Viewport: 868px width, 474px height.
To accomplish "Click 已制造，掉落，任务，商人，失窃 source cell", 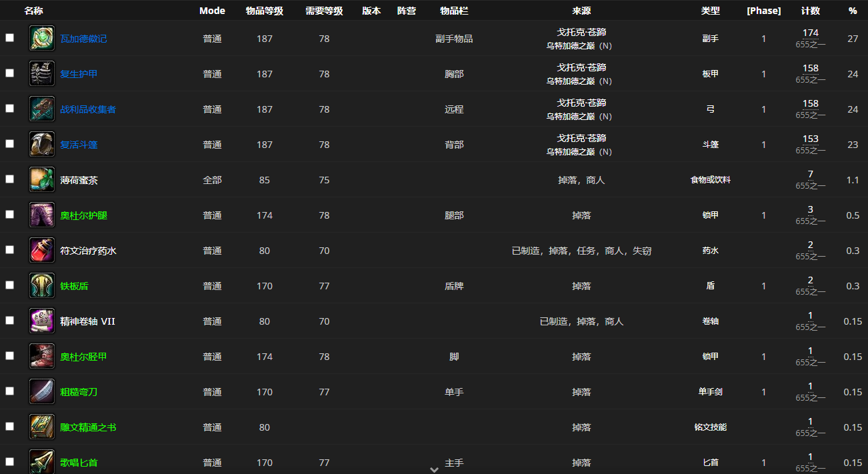I will pyautogui.click(x=581, y=251).
